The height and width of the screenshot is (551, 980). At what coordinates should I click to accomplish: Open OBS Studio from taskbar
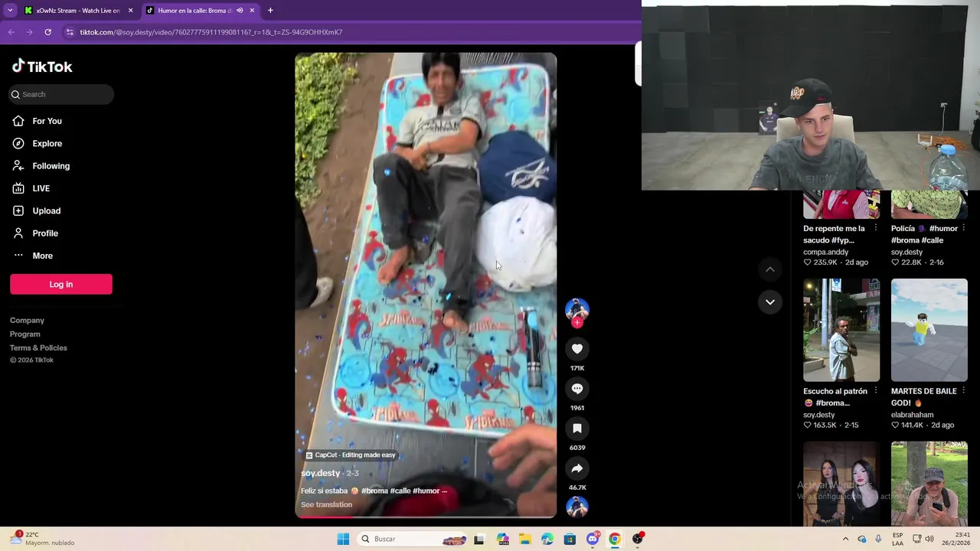[x=637, y=540]
